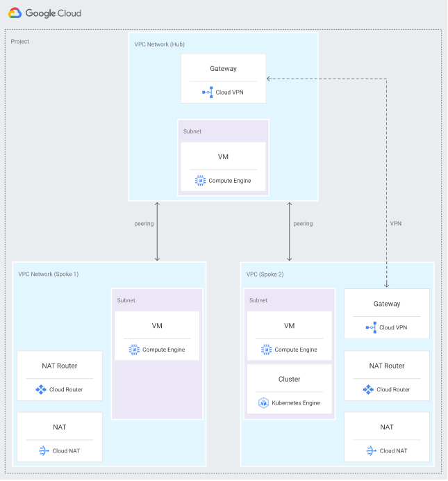Click the 'VPC Network (Spoke 1)' label

point(49,275)
